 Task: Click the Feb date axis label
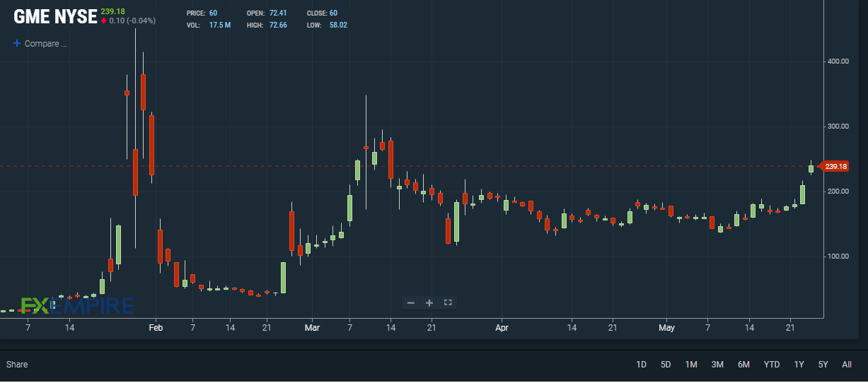pos(156,328)
